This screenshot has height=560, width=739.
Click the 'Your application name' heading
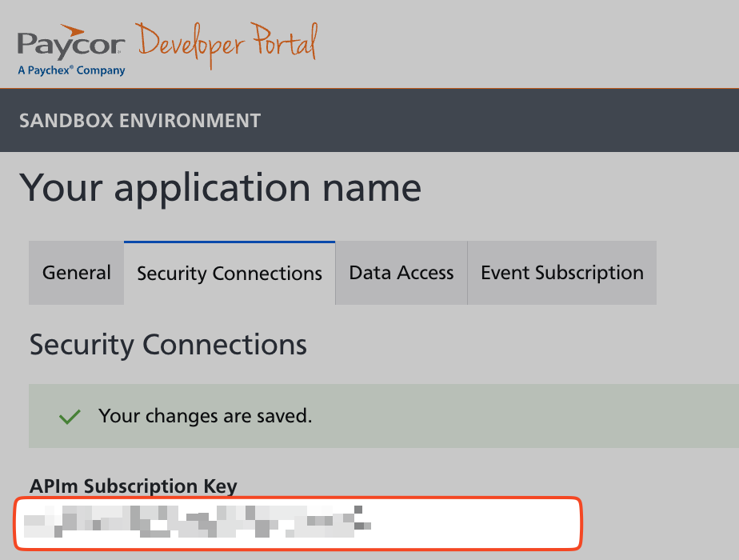[221, 188]
